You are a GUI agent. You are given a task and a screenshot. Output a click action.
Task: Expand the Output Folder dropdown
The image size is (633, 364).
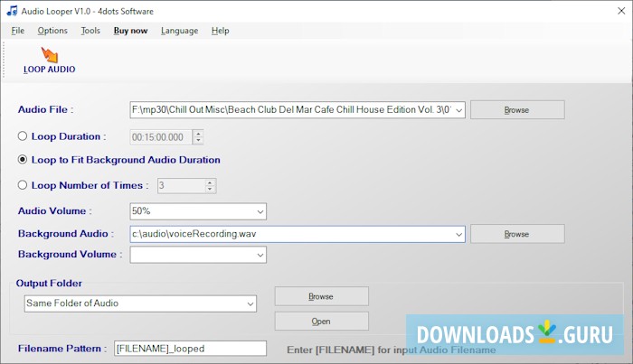[250, 303]
